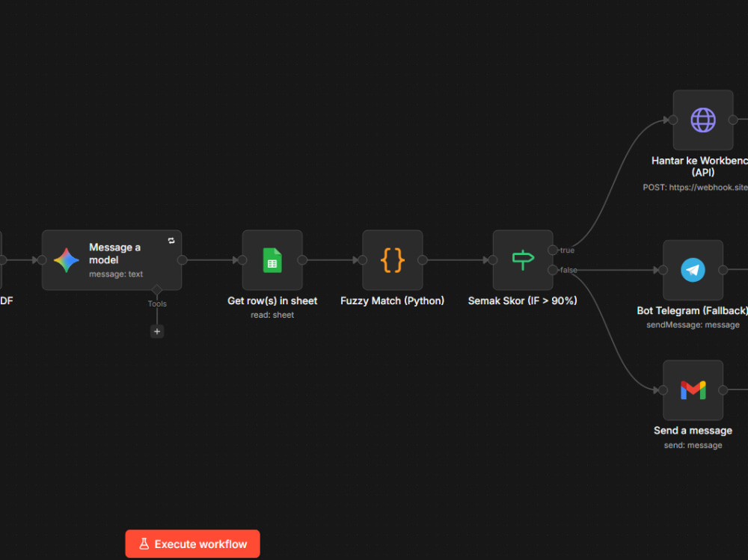The image size is (748, 560).
Task: Open the Hantar ke Workbench HTTP globe node
Action: (x=703, y=120)
